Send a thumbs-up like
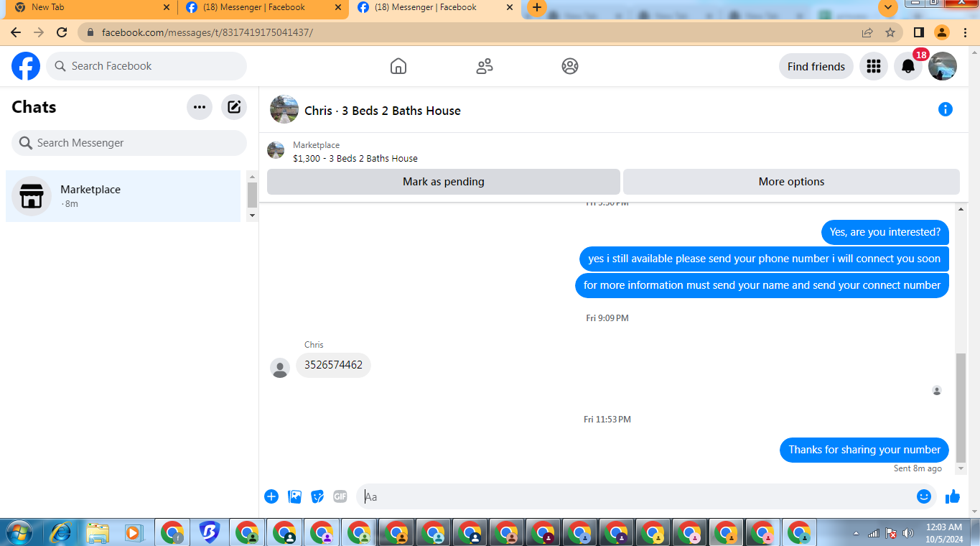This screenshot has width=980, height=546. click(x=953, y=496)
